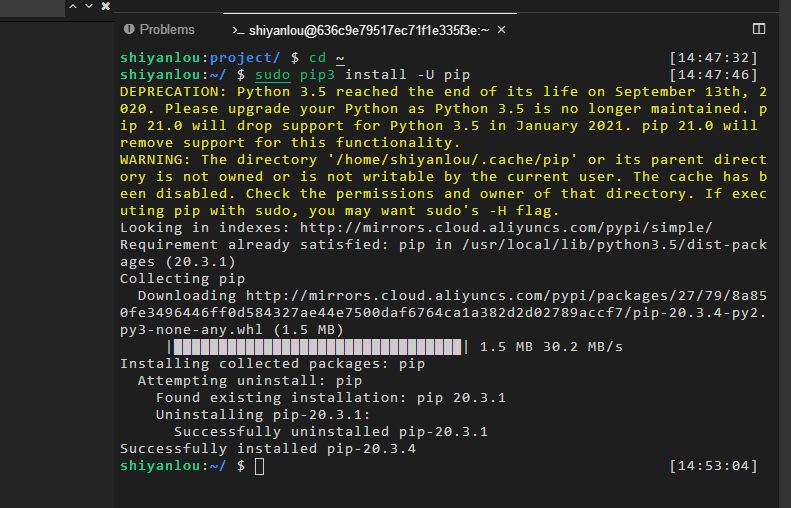Image resolution: width=791 pixels, height=508 pixels.
Task: Click the terminal cursor at the last prompt
Action: [260, 466]
